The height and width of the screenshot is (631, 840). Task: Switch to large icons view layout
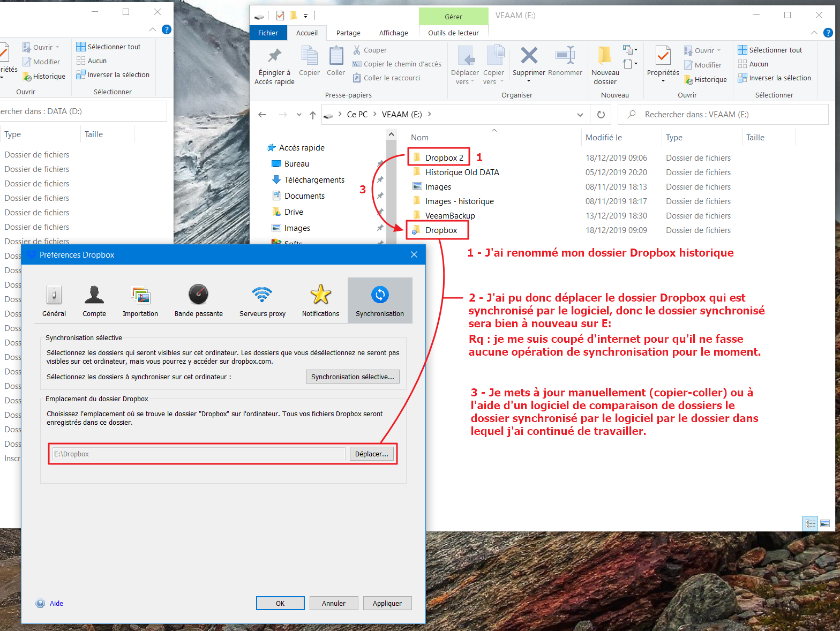(825, 523)
